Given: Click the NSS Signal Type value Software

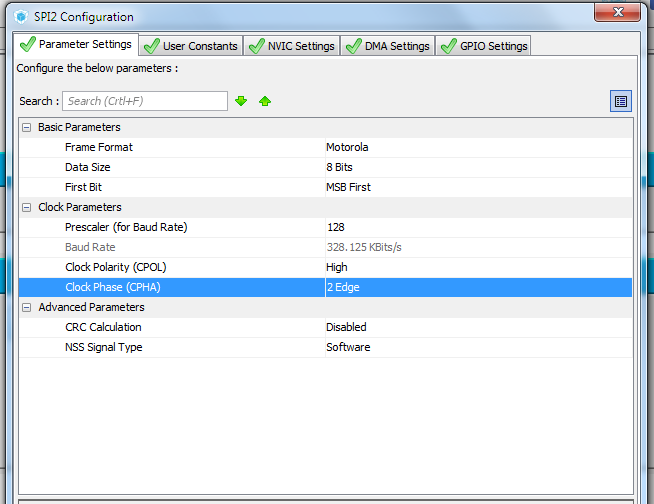Looking at the screenshot, I should pyautogui.click(x=348, y=348).
